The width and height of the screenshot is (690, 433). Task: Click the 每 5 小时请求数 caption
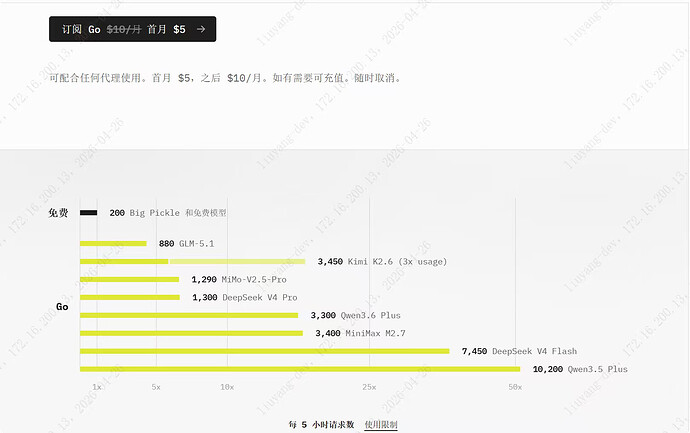coord(321,425)
